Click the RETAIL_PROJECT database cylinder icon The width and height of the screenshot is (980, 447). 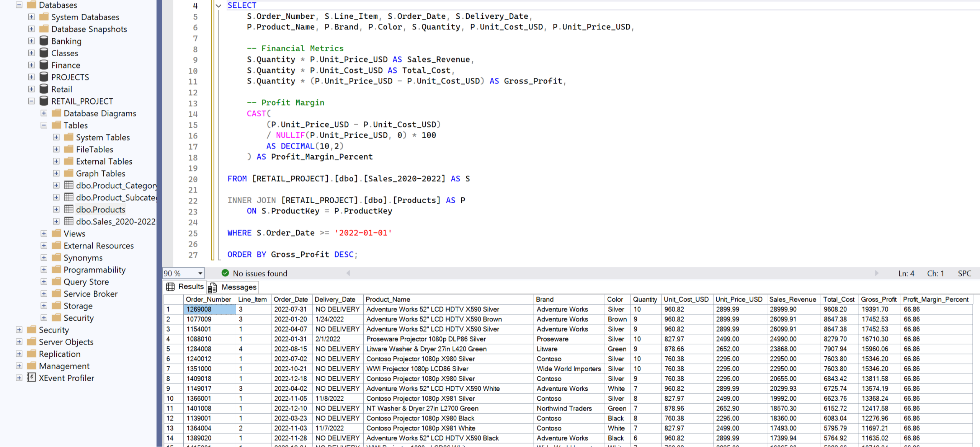click(x=44, y=101)
